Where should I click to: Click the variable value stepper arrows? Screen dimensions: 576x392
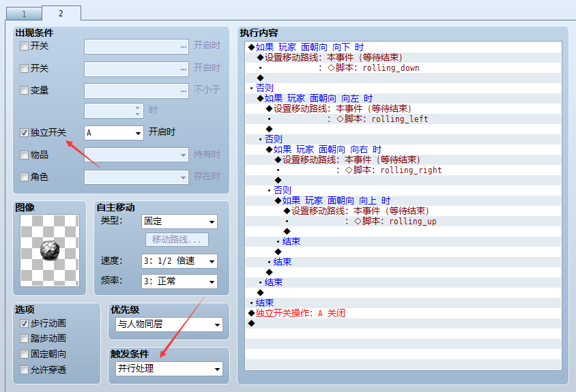(137, 111)
